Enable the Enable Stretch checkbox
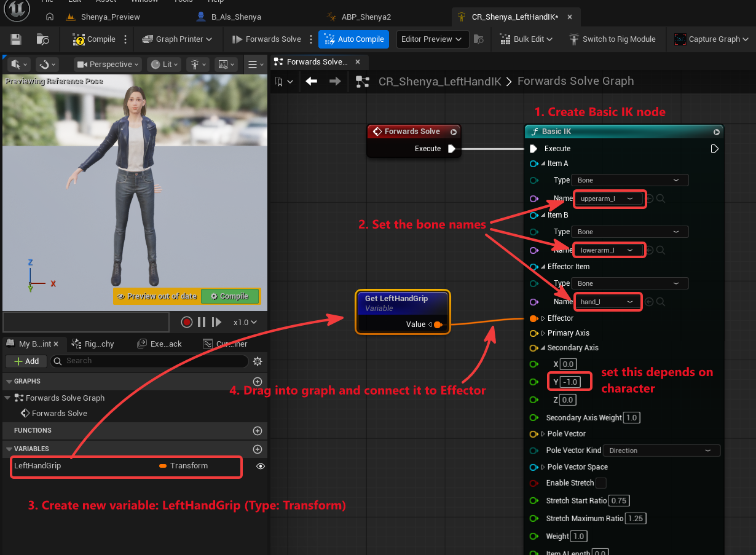 [601, 483]
